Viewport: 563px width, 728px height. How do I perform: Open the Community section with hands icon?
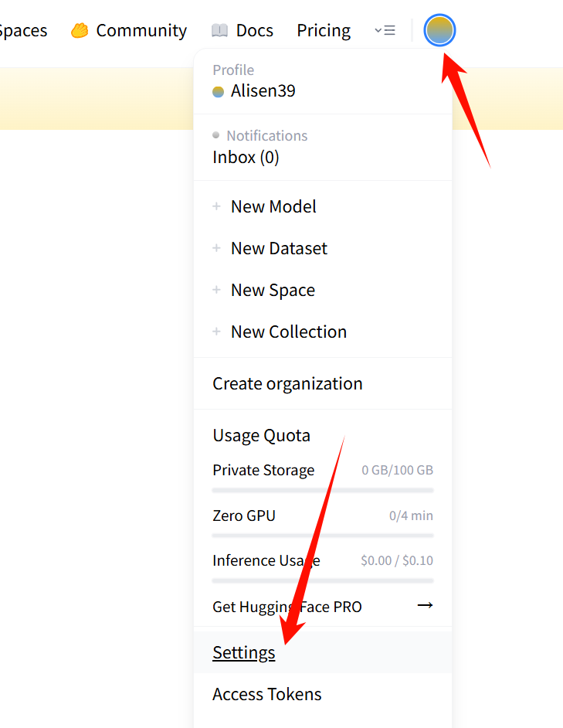click(x=80, y=31)
